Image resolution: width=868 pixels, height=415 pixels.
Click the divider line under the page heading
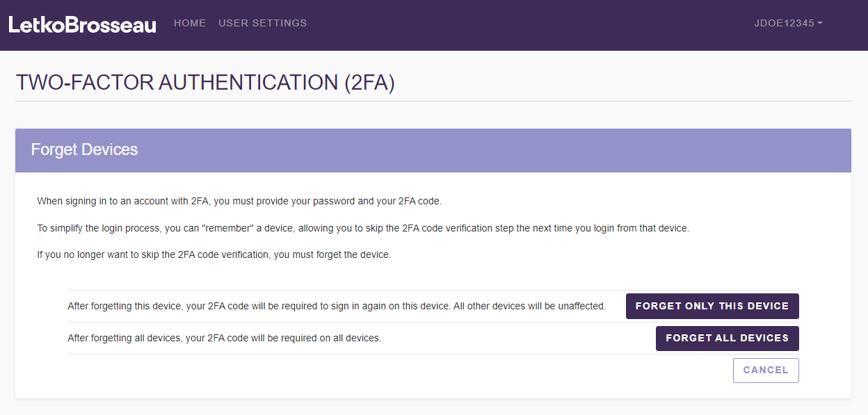(433, 101)
